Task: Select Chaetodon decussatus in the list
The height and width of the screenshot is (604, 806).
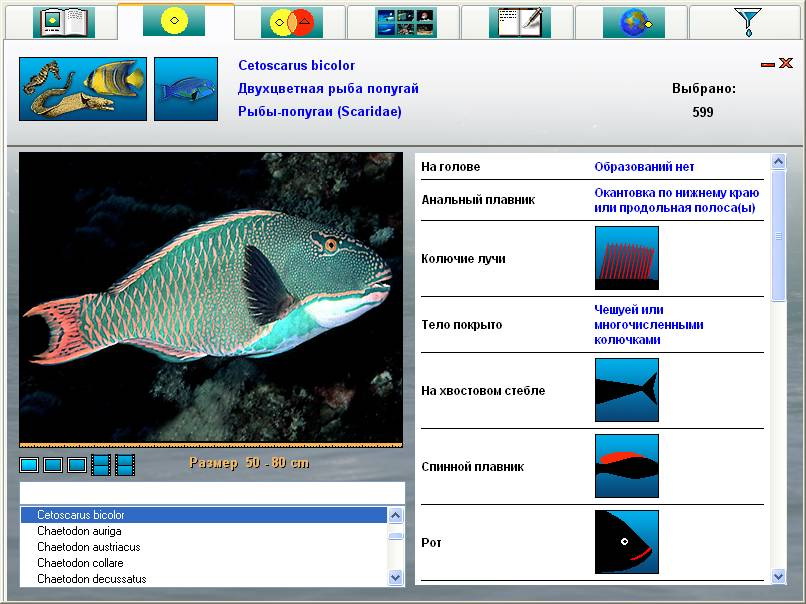Action: (x=204, y=579)
